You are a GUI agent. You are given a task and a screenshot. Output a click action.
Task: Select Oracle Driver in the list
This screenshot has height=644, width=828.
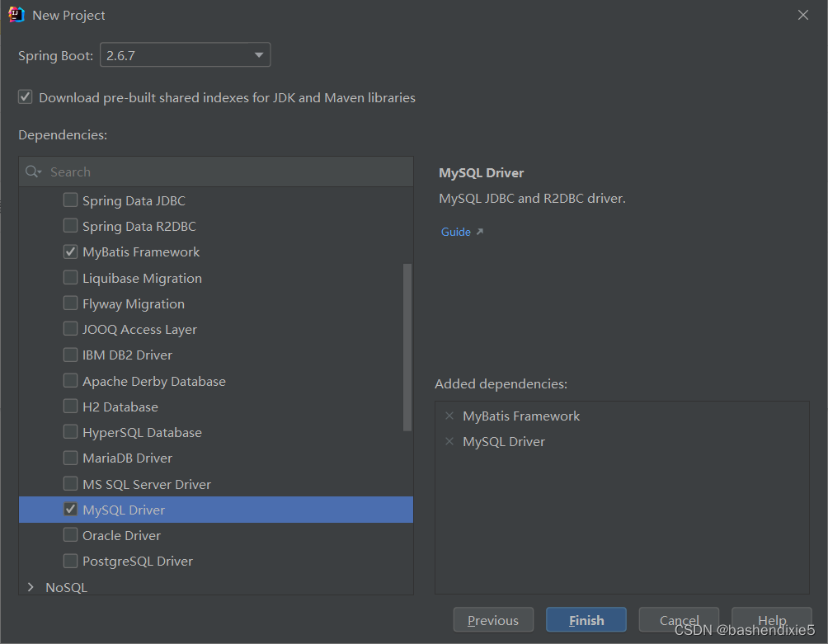tap(121, 535)
